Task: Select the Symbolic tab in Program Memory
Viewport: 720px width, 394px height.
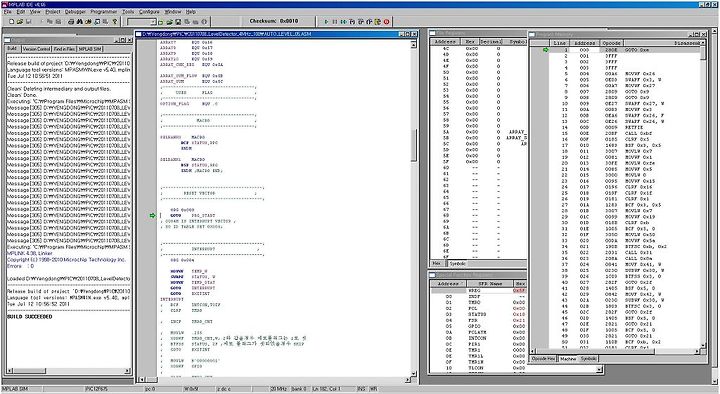Action: [x=589, y=359]
